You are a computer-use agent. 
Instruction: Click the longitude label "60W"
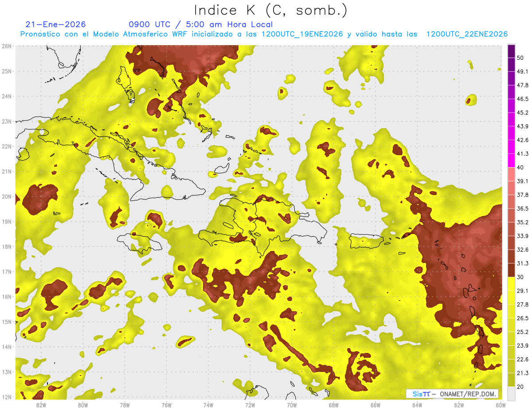click(500, 405)
